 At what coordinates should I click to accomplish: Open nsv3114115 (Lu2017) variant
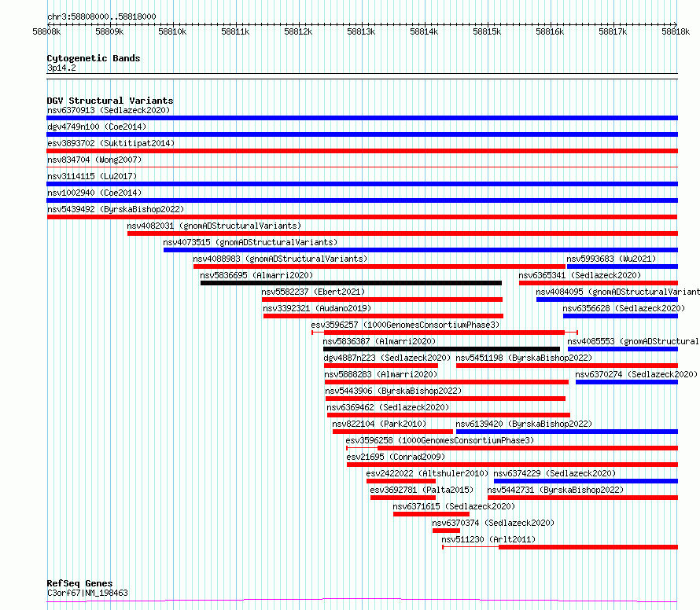tap(92, 176)
